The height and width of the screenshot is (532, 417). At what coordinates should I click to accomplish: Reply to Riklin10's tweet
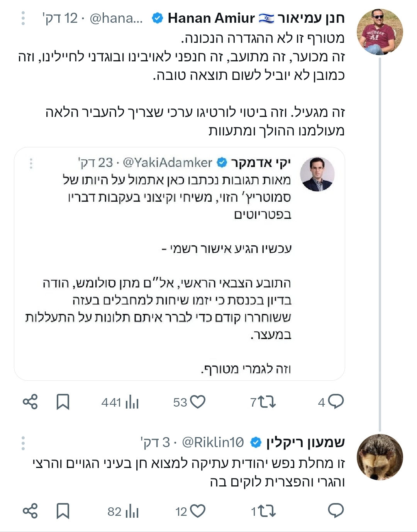(336, 511)
